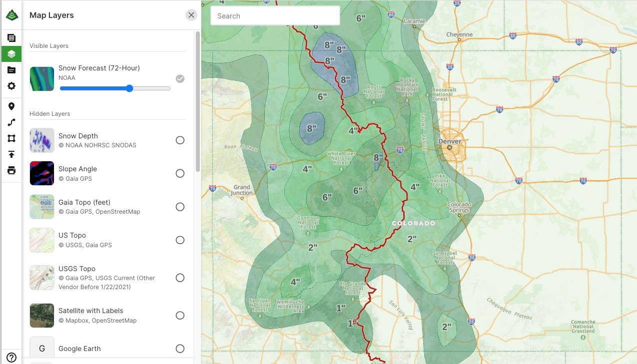Click Rio Grande National Forest label

[353, 288]
